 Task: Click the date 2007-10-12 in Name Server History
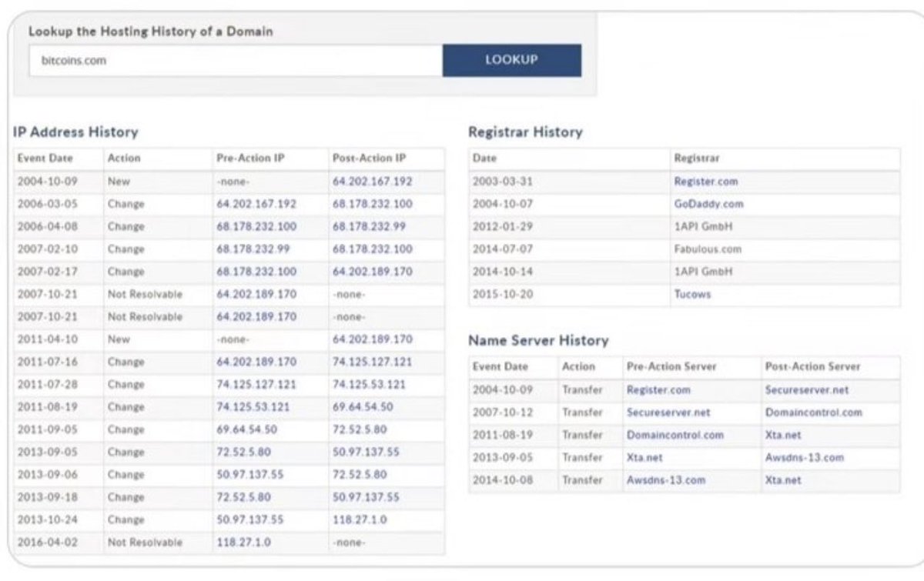[502, 412]
